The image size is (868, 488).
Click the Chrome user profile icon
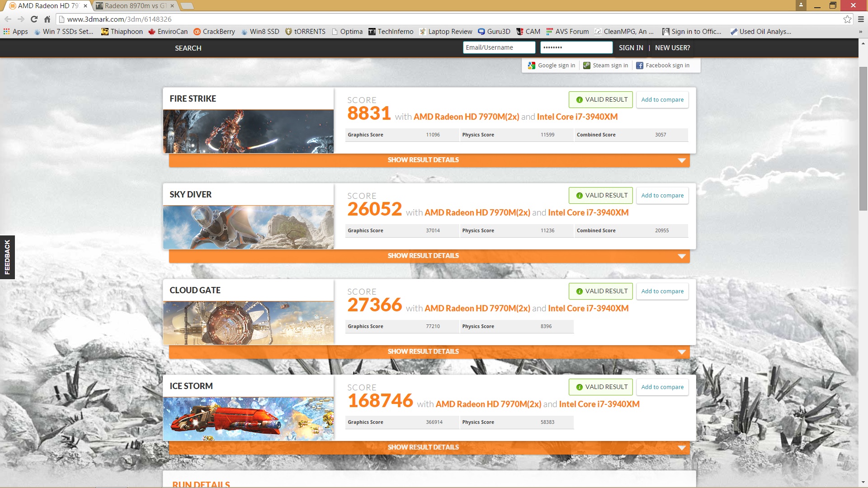[801, 5]
